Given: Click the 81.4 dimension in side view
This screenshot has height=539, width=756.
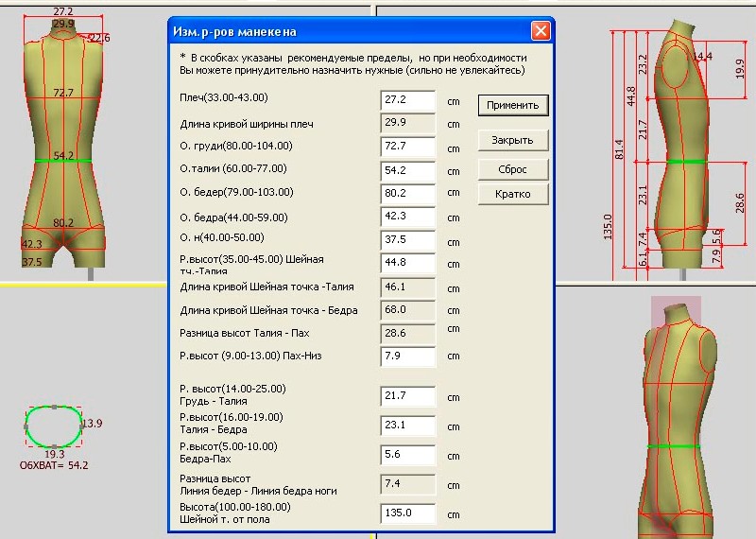Looking at the screenshot, I should click(620, 149).
